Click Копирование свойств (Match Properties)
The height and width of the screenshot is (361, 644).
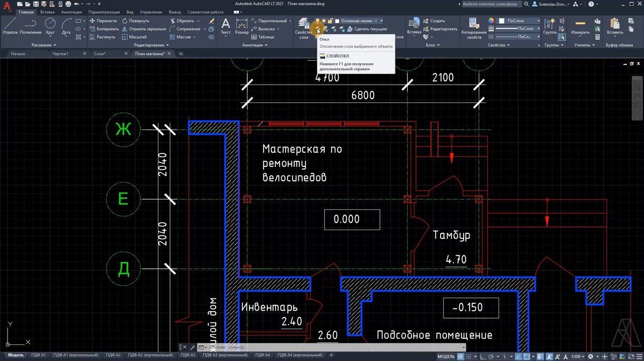click(474, 28)
